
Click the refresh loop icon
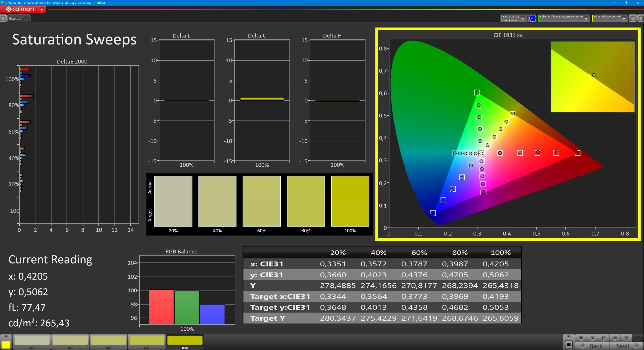(626, 338)
